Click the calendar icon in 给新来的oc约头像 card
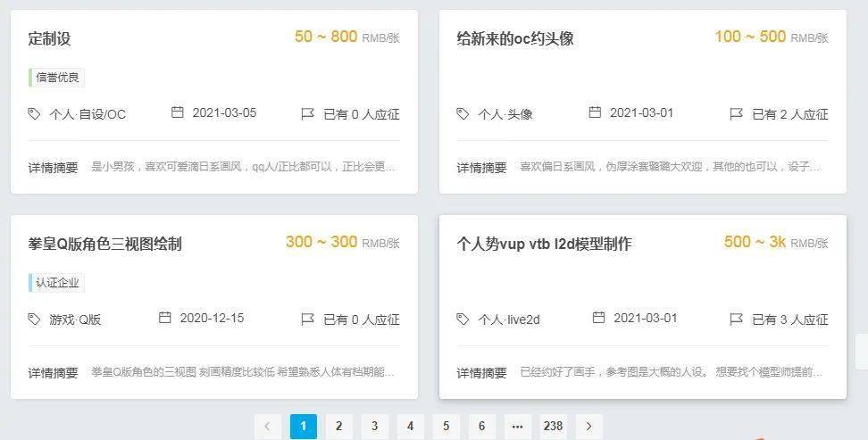Screen dimensions: 868x440 coord(595,112)
